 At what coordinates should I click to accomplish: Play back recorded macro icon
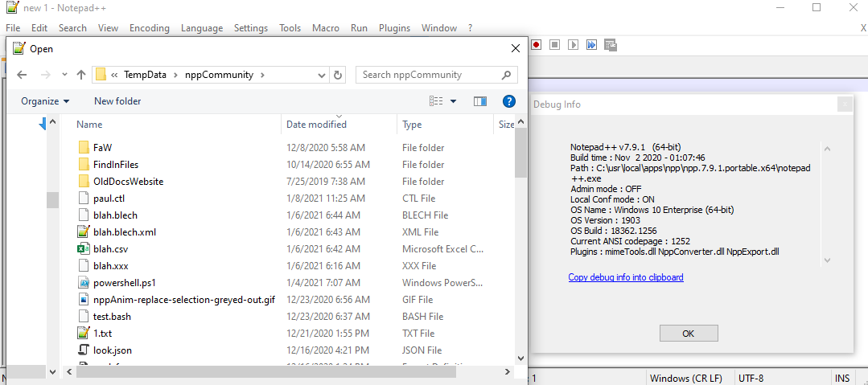coord(574,45)
